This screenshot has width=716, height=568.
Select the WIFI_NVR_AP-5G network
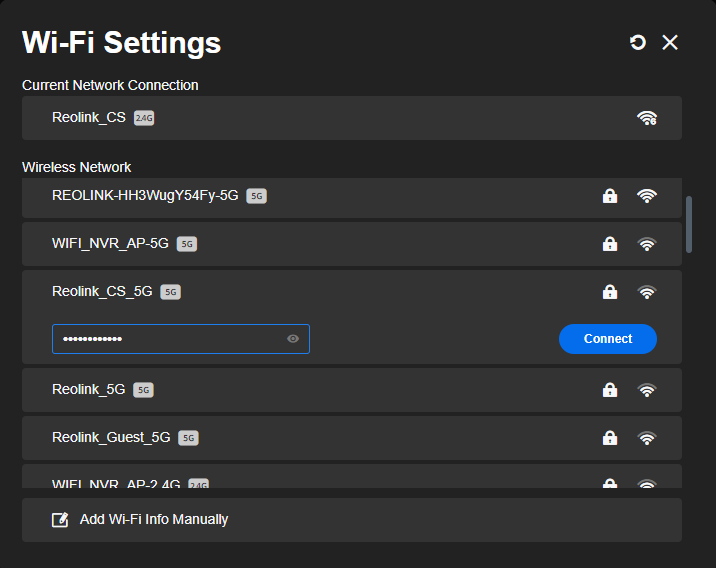coord(352,244)
